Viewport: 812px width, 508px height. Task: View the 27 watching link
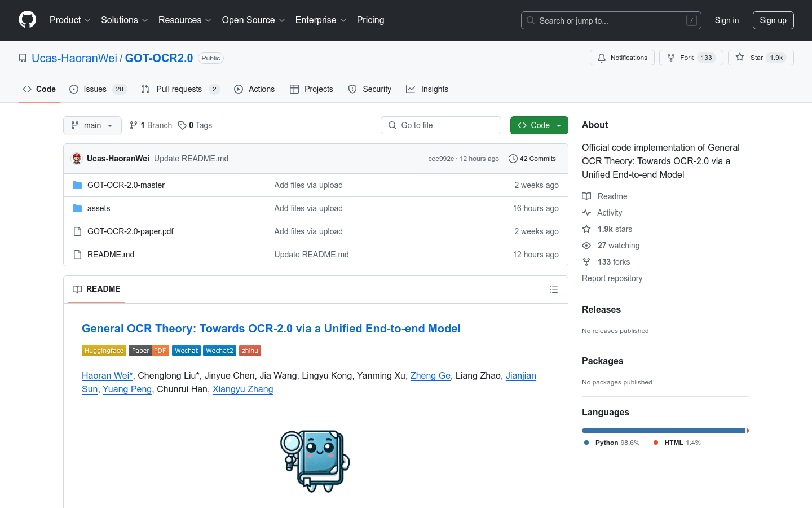click(x=611, y=246)
